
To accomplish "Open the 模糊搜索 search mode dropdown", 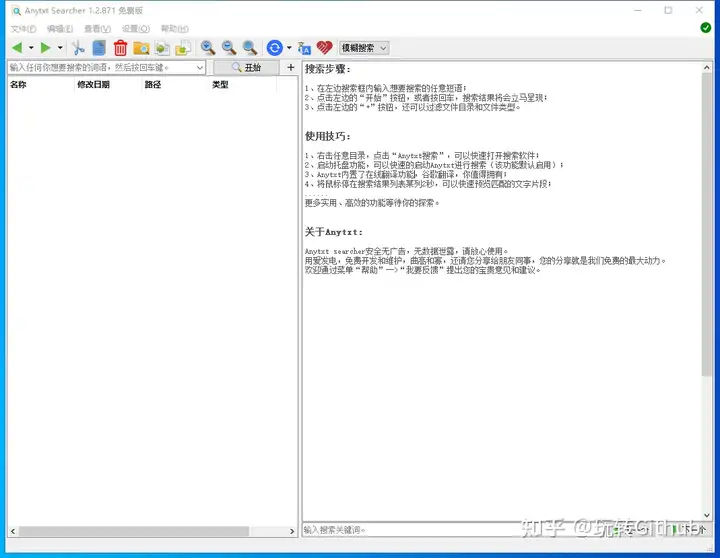I will (x=364, y=48).
